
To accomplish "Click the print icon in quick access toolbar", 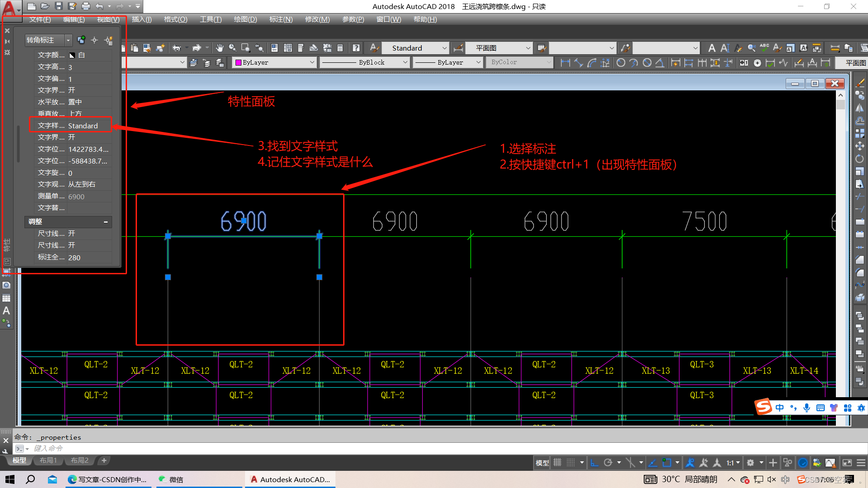I will (86, 6).
